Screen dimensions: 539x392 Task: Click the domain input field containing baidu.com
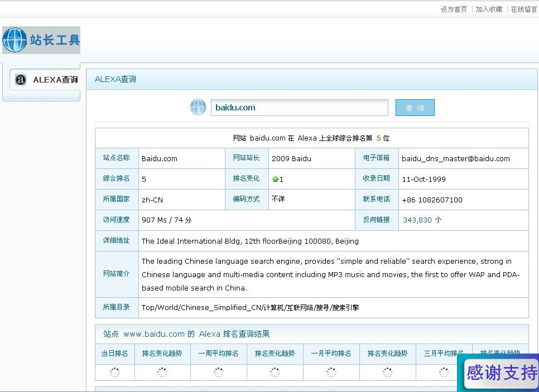300,108
